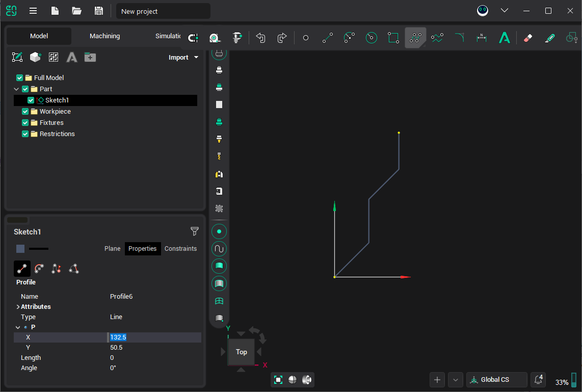Click the Y coordinate value field
The height and width of the screenshot is (392, 582).
[x=153, y=348]
